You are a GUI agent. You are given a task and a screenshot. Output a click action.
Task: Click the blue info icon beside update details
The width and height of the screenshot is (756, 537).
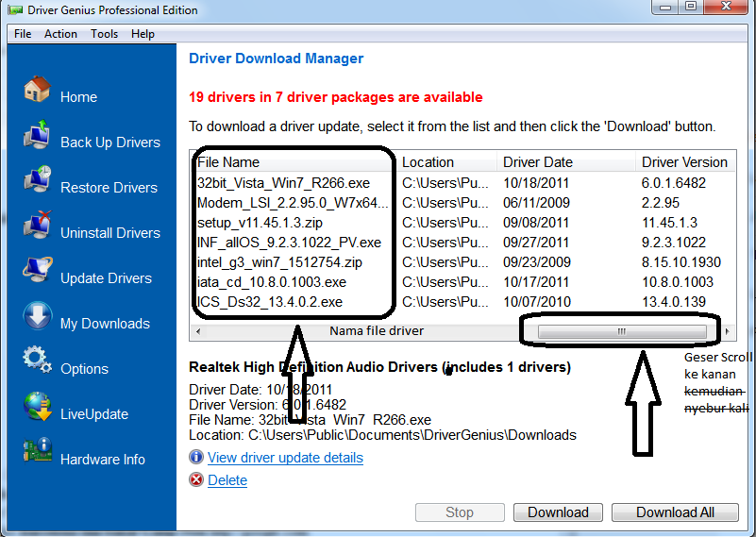pyautogui.click(x=196, y=457)
